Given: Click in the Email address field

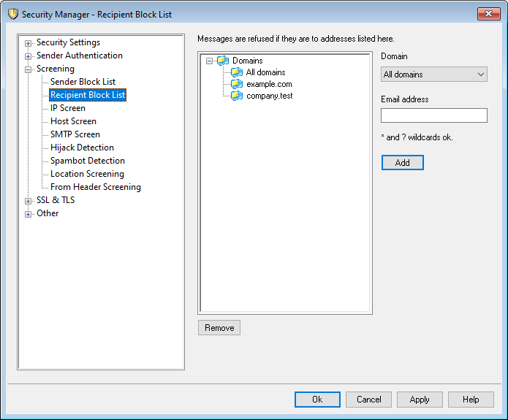Looking at the screenshot, I should pos(433,115).
